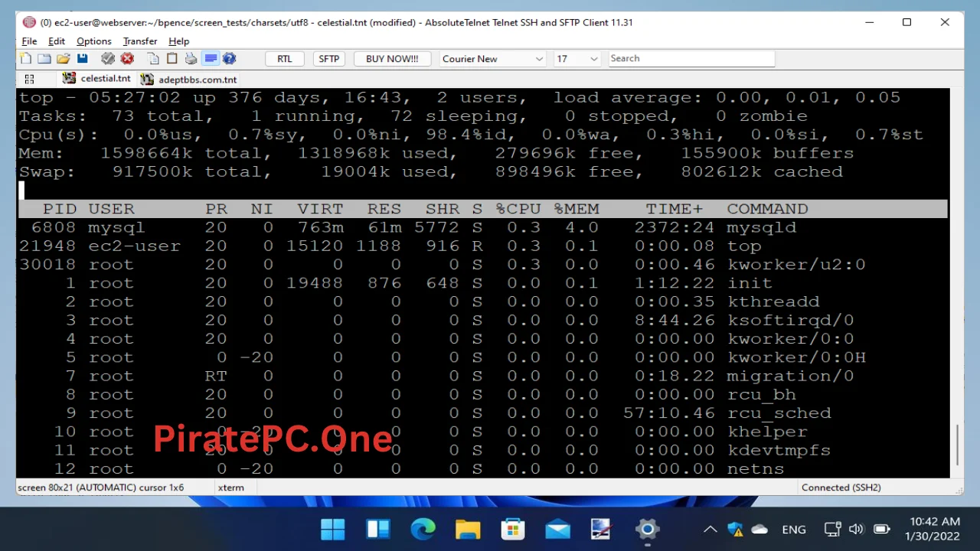Click the New connection file icon
Image resolution: width=980 pixels, height=551 pixels.
[x=25, y=59]
